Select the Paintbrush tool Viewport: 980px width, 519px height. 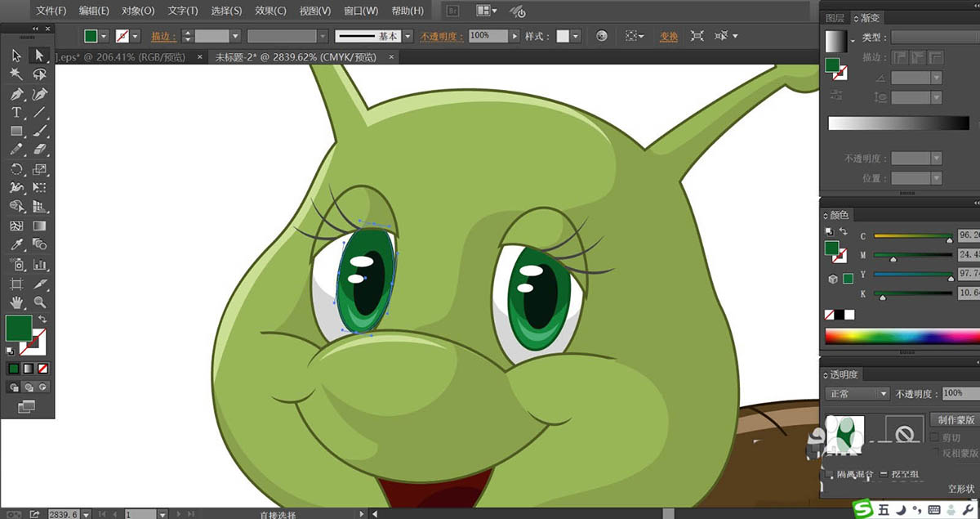tap(39, 132)
